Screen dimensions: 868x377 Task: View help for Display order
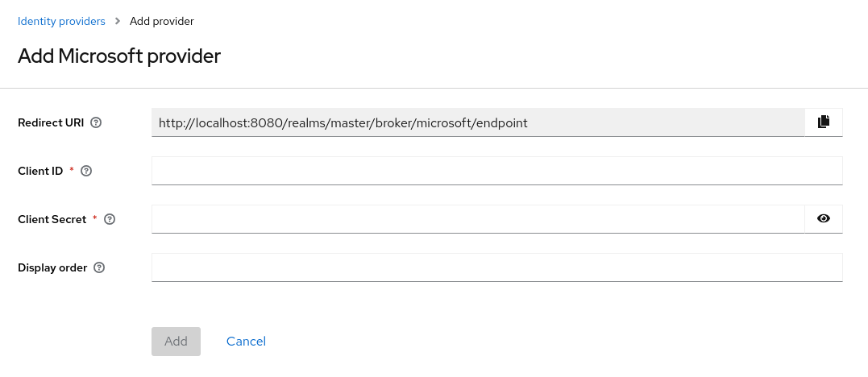99,268
